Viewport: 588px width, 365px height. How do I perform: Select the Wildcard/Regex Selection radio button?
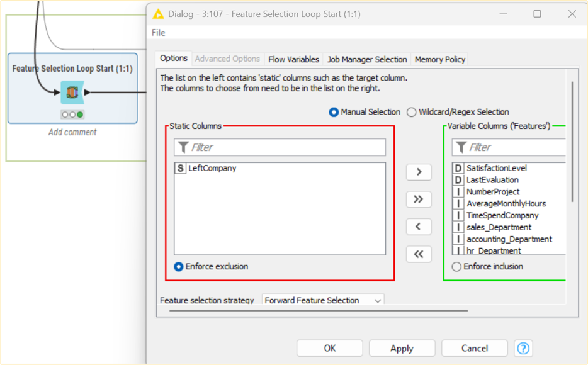point(412,112)
